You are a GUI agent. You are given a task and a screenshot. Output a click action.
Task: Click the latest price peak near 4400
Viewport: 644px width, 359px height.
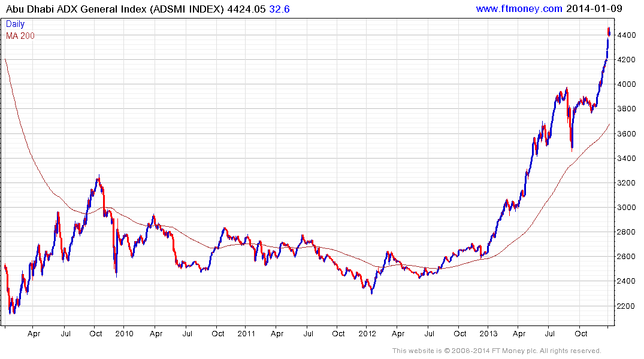tap(609, 29)
